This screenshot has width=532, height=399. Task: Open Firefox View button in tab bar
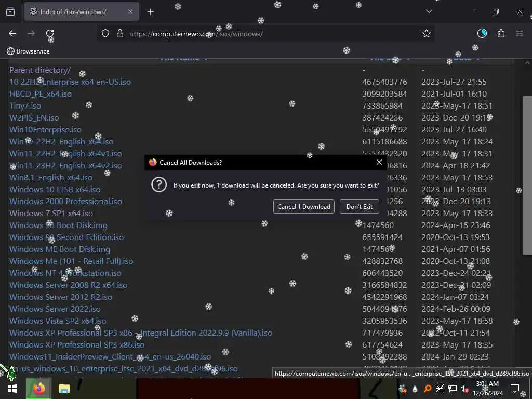10,12
